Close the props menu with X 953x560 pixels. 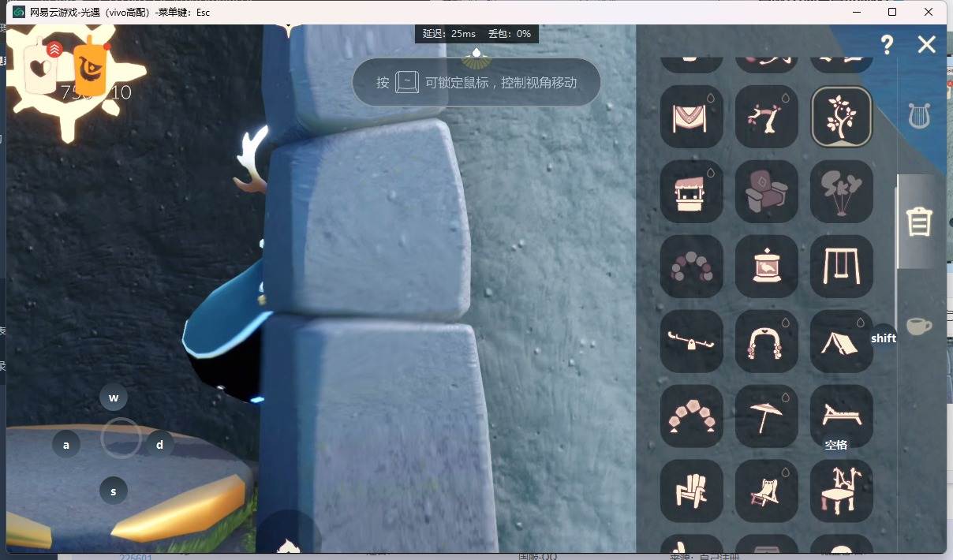click(x=926, y=44)
